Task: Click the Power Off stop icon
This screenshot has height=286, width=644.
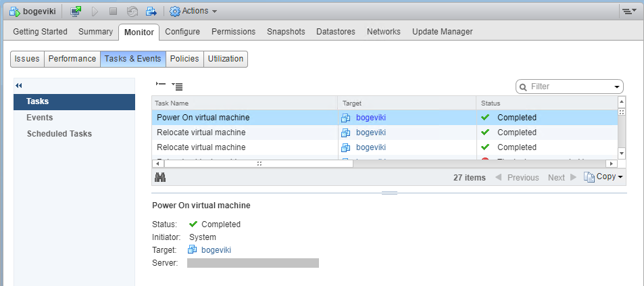Action: point(114,11)
